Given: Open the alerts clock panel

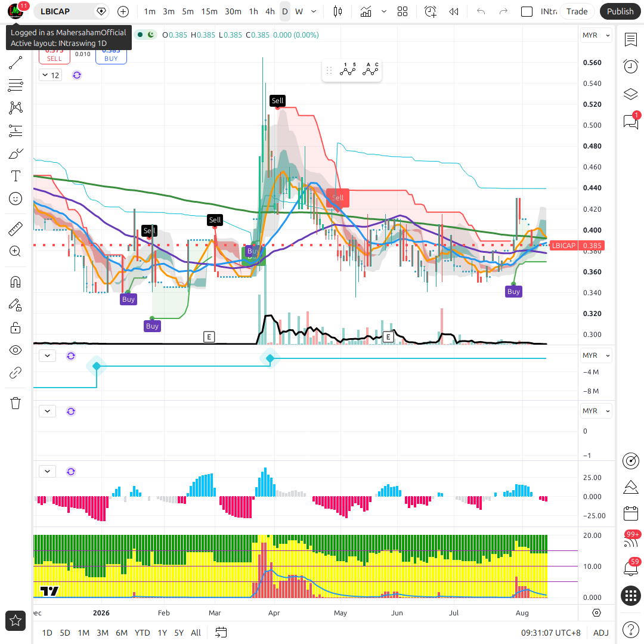Looking at the screenshot, I should coord(631,66).
